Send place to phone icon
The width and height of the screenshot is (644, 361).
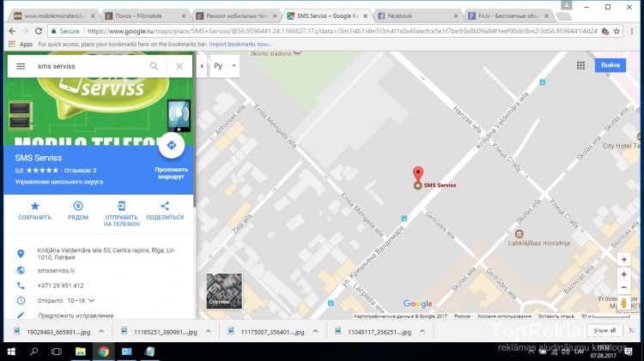[x=121, y=207]
